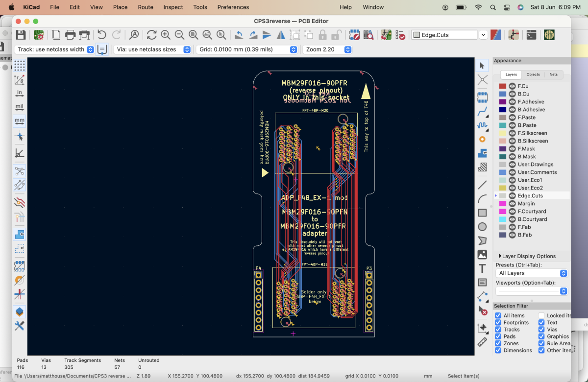Select the Draw Rectangle tool

click(x=482, y=213)
